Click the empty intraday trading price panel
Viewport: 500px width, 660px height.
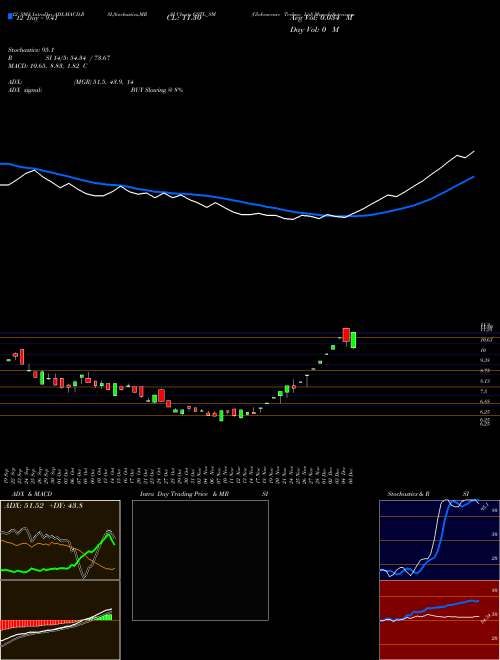coord(200,560)
